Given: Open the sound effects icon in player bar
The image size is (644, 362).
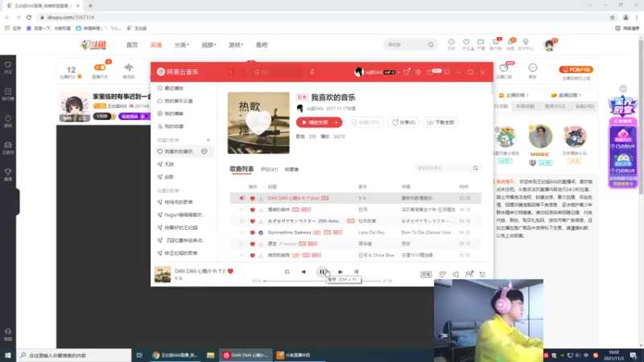Looking at the screenshot, I should [x=442, y=274].
